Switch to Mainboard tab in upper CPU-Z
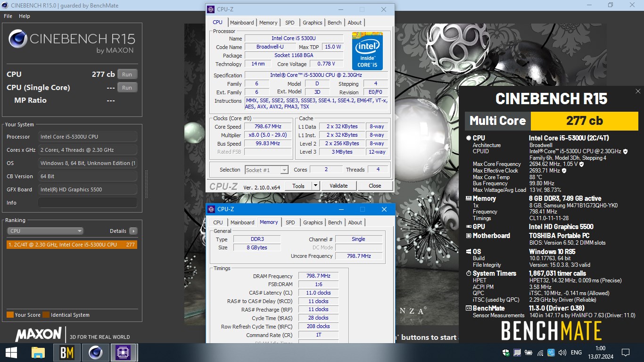 (x=242, y=23)
